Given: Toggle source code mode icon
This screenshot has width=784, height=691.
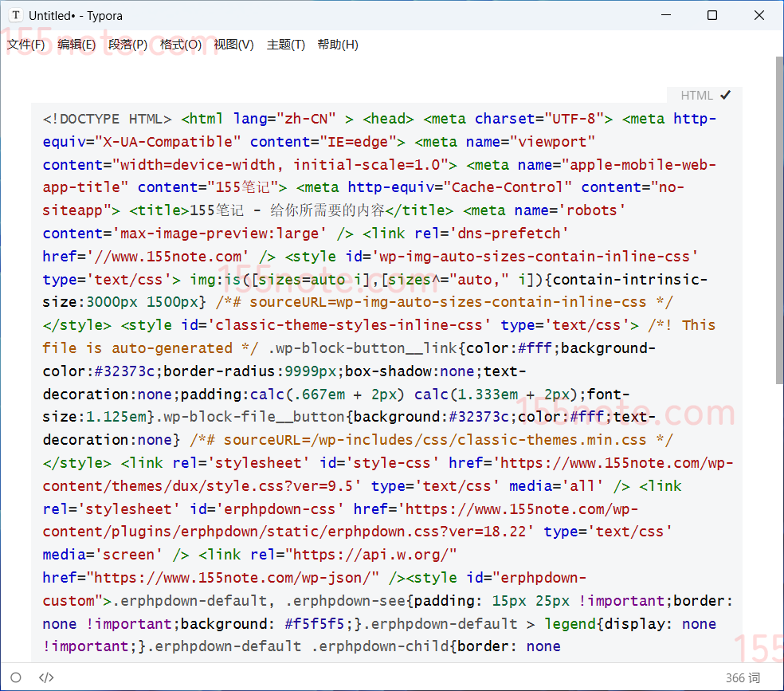Looking at the screenshot, I should click(x=47, y=677).
